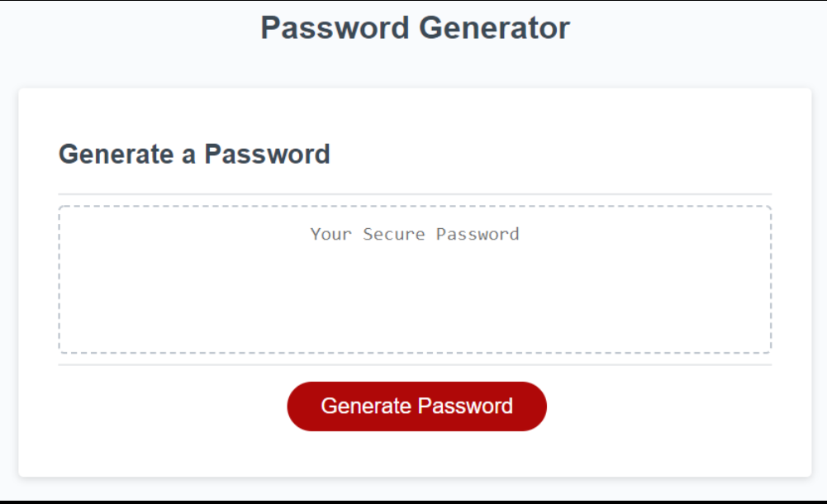Viewport: 827px width, 504px height.
Task: Click the area left of the Generate button
Action: 165,406
